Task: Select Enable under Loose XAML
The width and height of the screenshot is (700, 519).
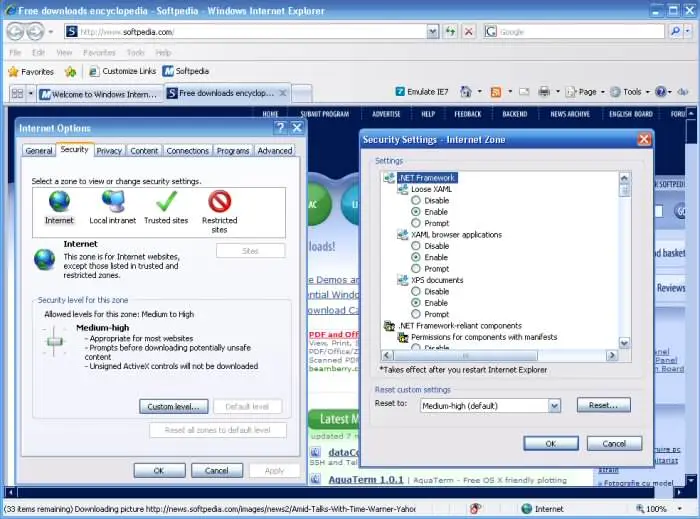Action: click(x=416, y=212)
